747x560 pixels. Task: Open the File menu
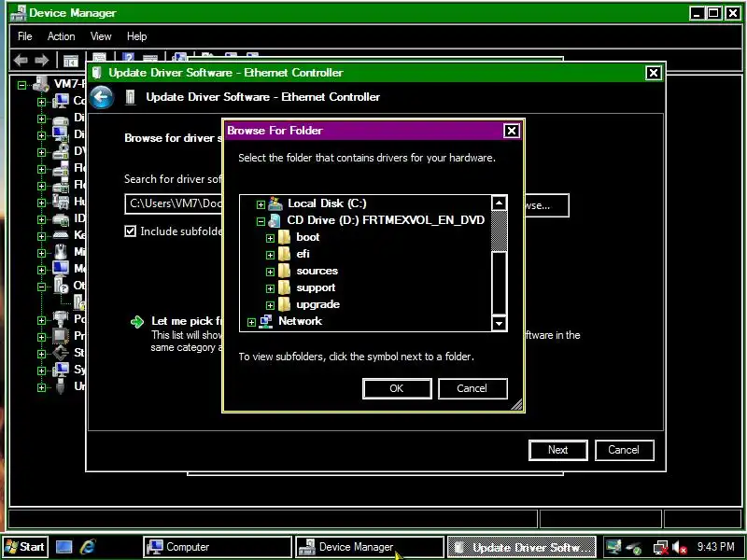tap(25, 36)
